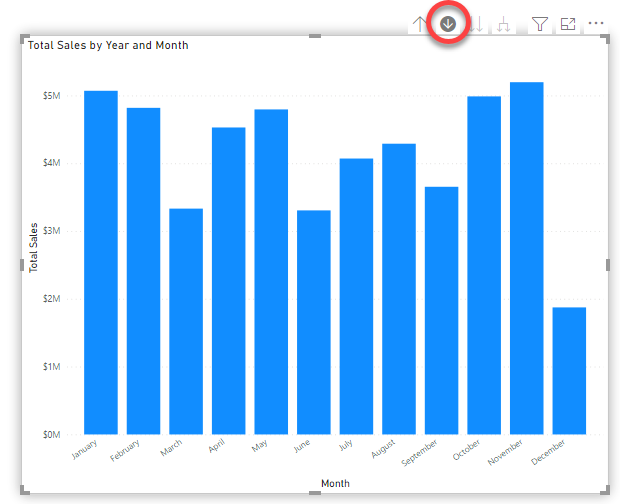Turn on Drill down mode arrow

pyautogui.click(x=448, y=24)
